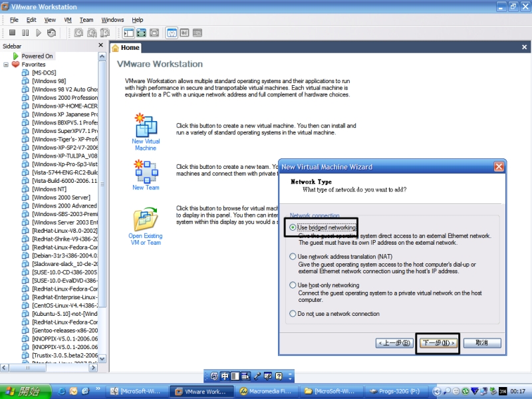
Task: Click the New Virtual Machine icon
Action: point(146,125)
